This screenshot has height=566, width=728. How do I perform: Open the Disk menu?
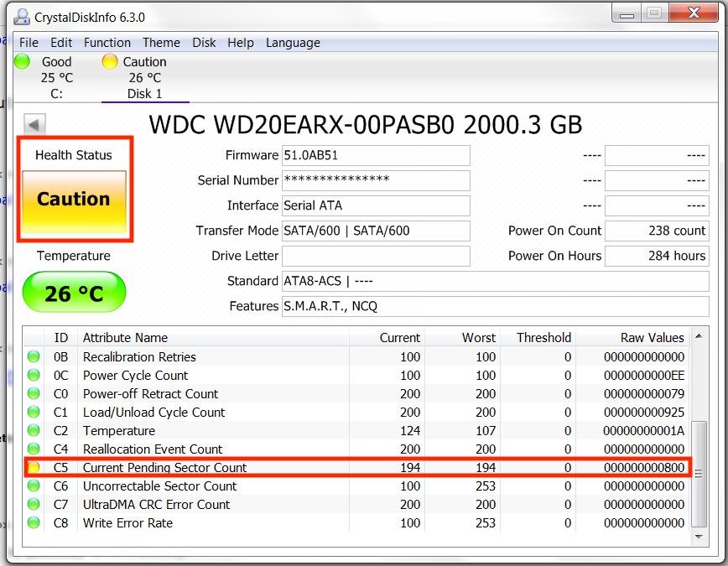tap(204, 43)
